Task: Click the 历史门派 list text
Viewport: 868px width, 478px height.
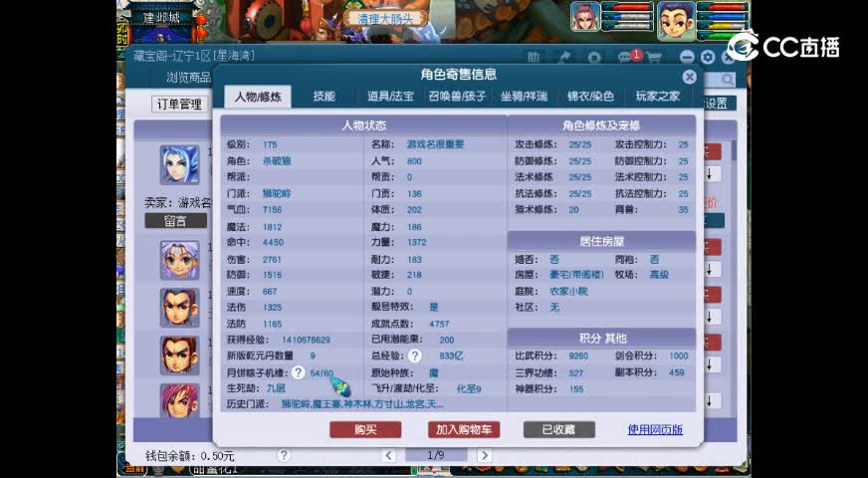Action: pos(362,404)
